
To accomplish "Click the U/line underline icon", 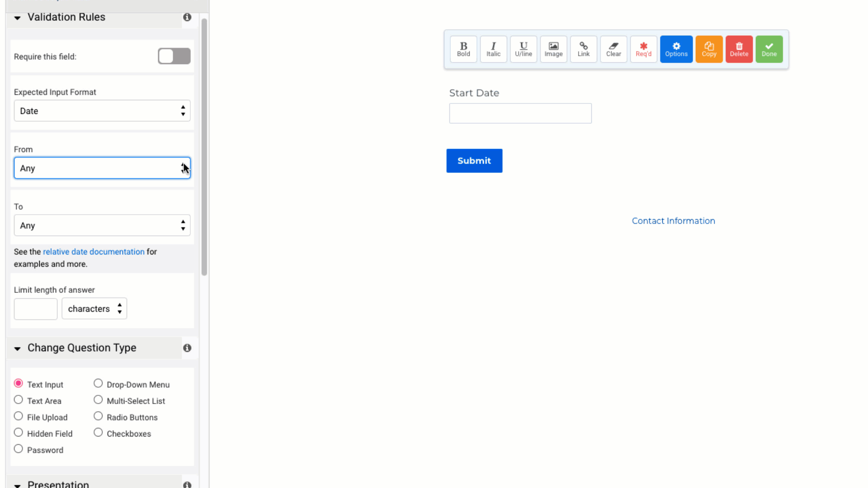I will coord(524,49).
